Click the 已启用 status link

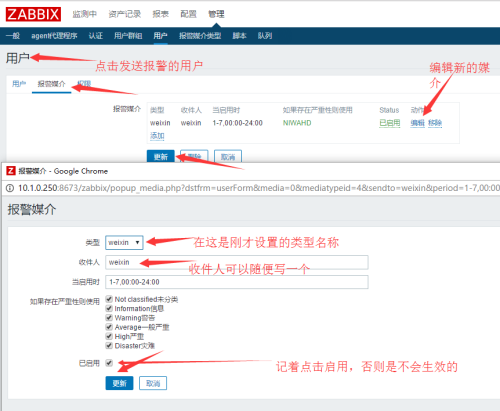coord(390,123)
